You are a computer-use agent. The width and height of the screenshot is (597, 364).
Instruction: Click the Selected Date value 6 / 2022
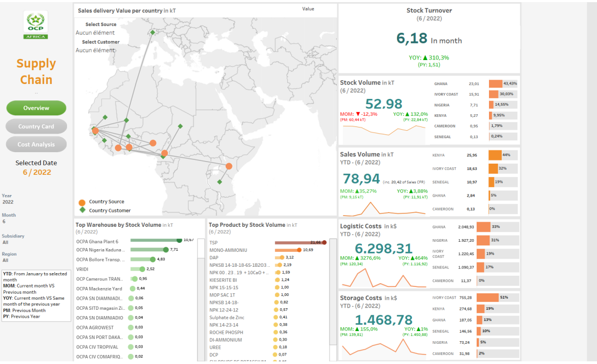click(37, 172)
